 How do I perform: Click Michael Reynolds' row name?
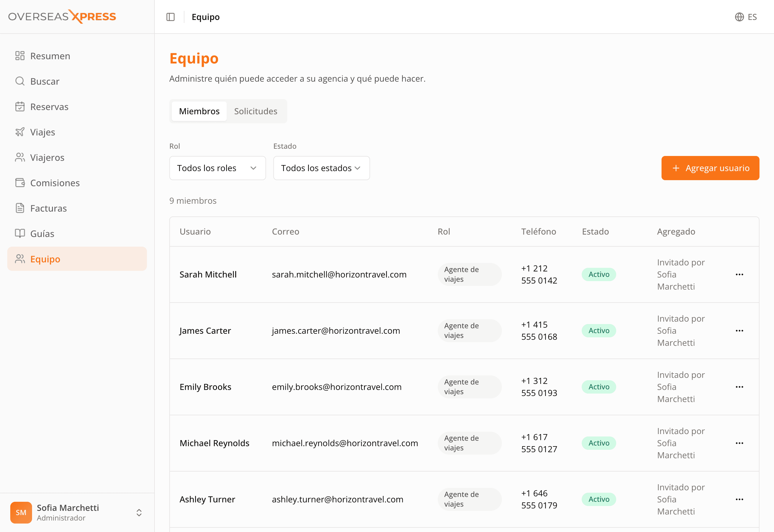214,443
